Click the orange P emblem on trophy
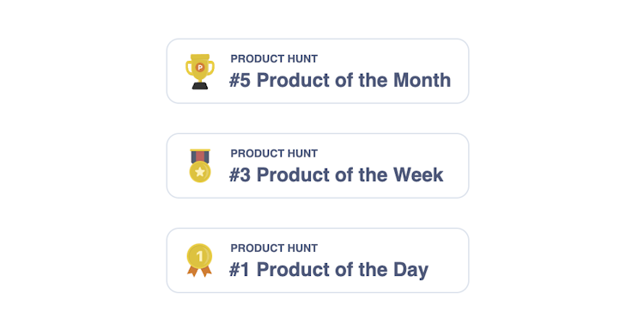This screenshot has width=644, height=312. [200, 67]
